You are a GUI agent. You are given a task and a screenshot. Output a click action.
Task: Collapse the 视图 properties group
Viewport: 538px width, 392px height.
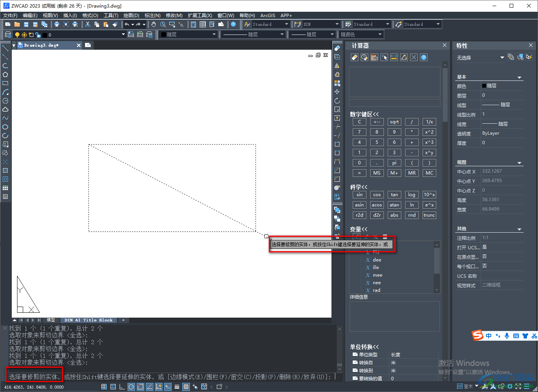click(519, 162)
